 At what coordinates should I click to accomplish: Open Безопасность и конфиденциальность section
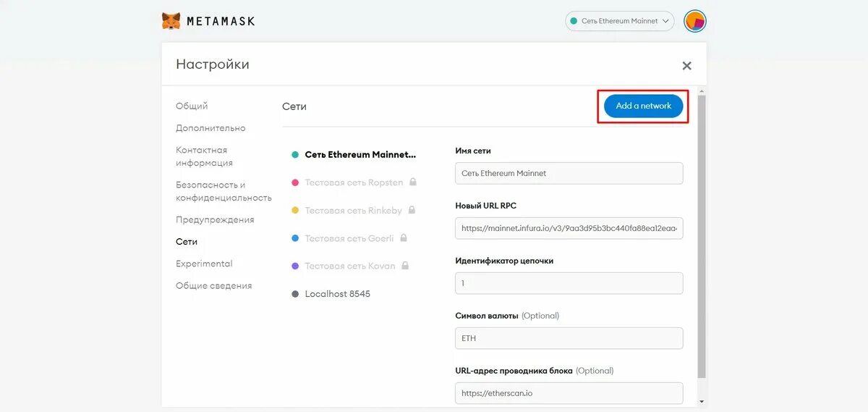tap(224, 191)
